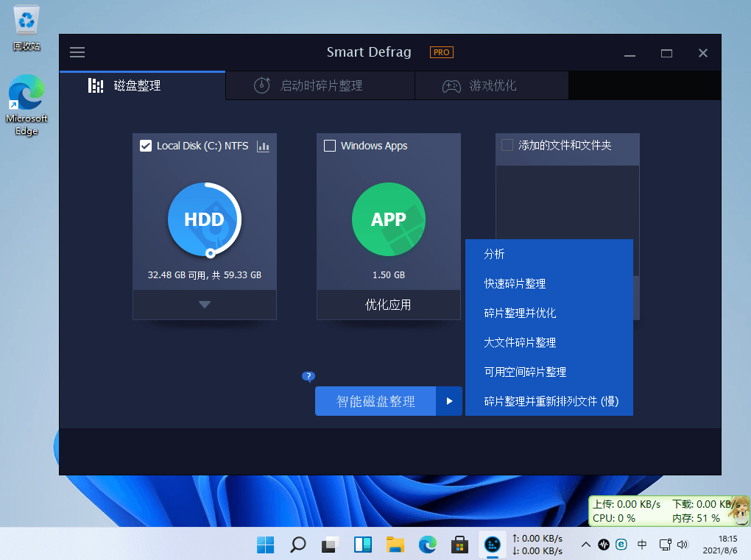Click the 1.50 GB size text
This screenshot has width=751, height=560.
coord(389,274)
